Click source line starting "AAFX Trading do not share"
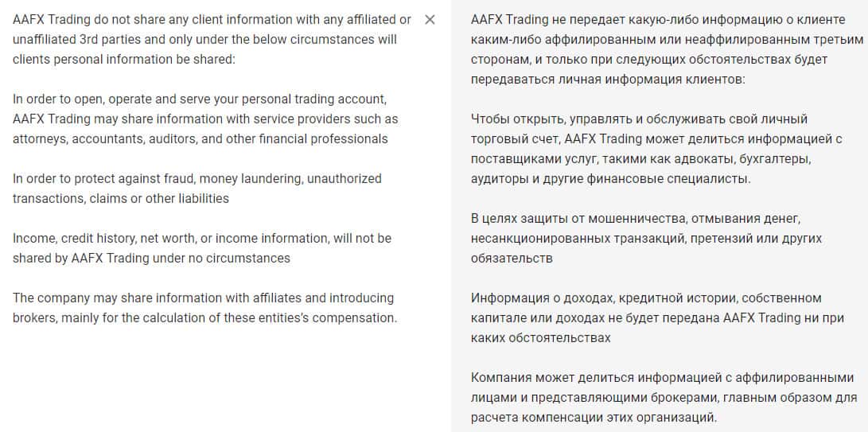Image resolution: width=868 pixels, height=432 pixels. tap(212, 19)
